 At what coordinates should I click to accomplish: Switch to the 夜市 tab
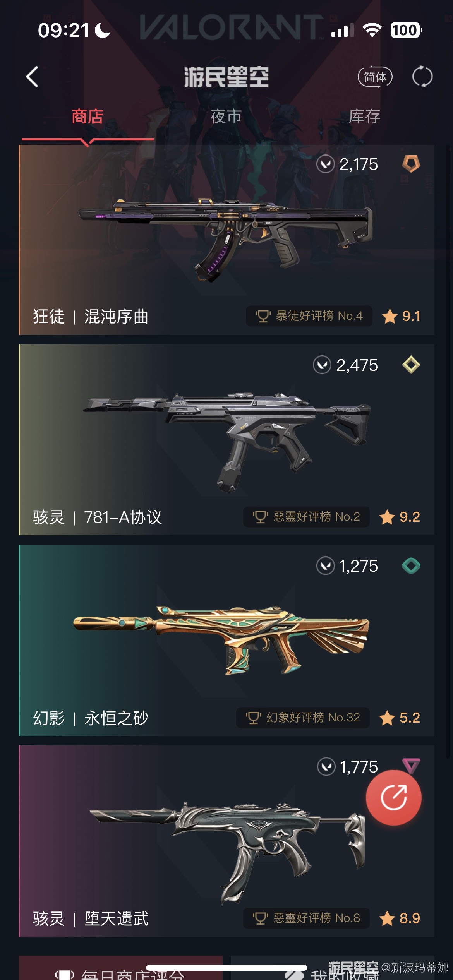point(226,117)
